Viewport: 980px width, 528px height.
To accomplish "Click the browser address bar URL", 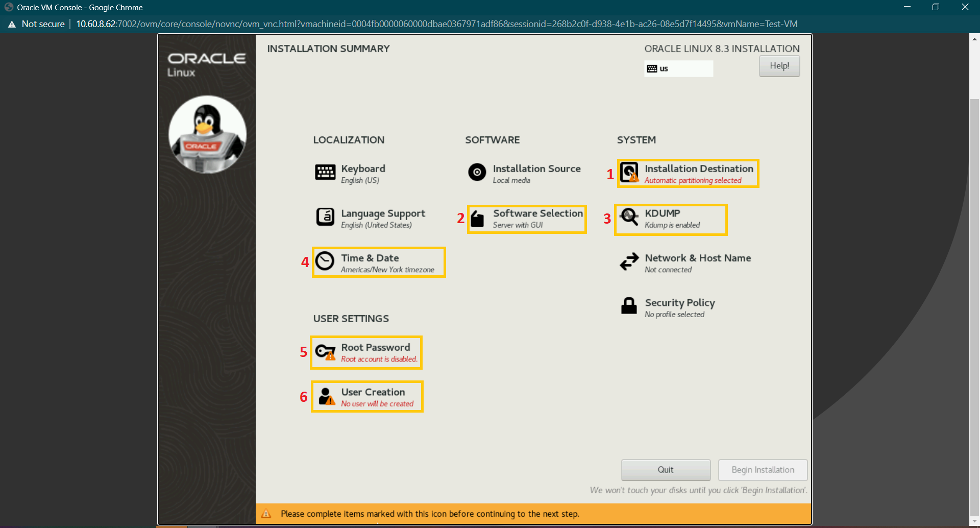I will point(436,24).
